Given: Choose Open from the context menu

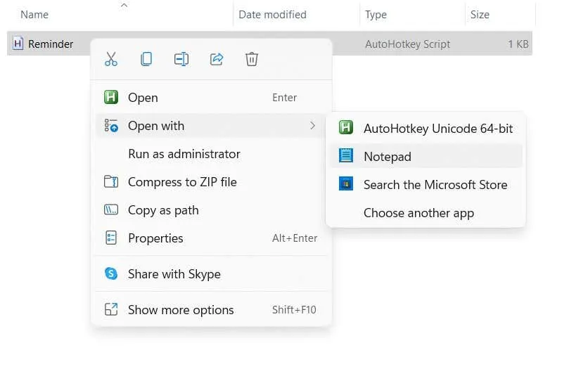Looking at the screenshot, I should point(143,98).
